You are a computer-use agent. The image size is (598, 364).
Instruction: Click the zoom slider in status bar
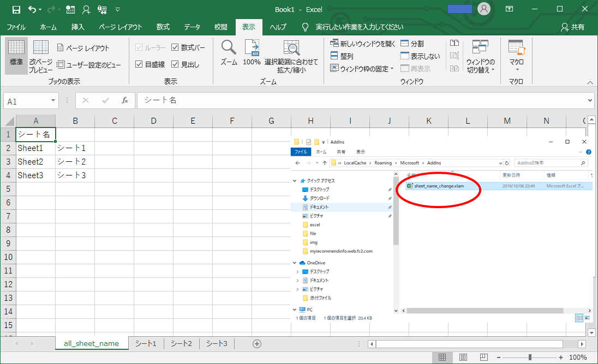click(530, 357)
